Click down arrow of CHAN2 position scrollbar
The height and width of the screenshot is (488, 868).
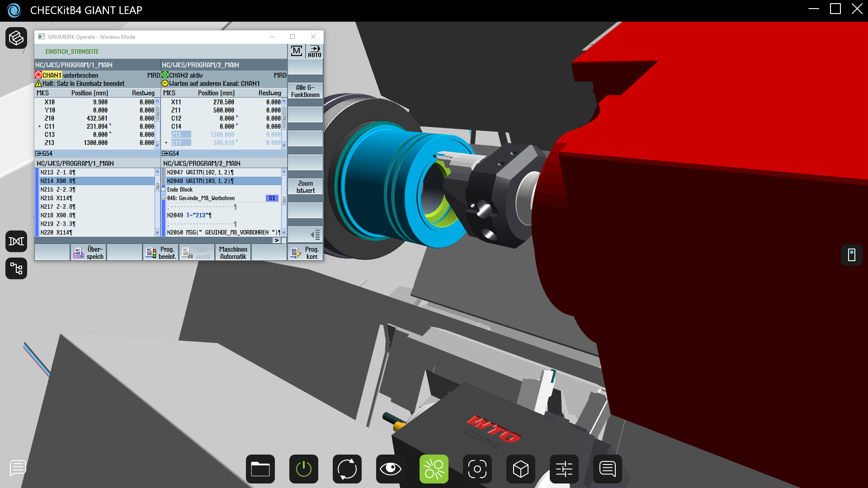[284, 145]
